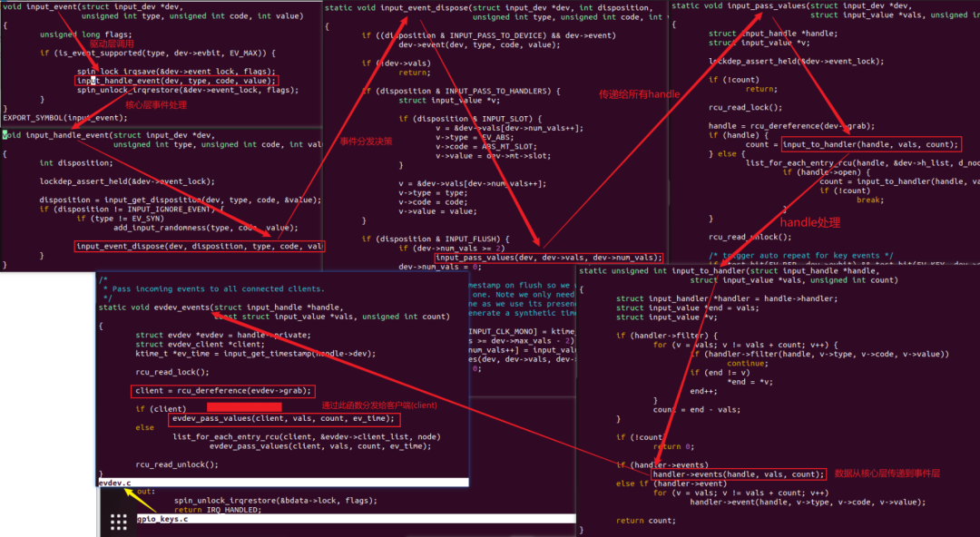
Task: Click 'static void input_event_dispose' function signature
Action: (488, 8)
